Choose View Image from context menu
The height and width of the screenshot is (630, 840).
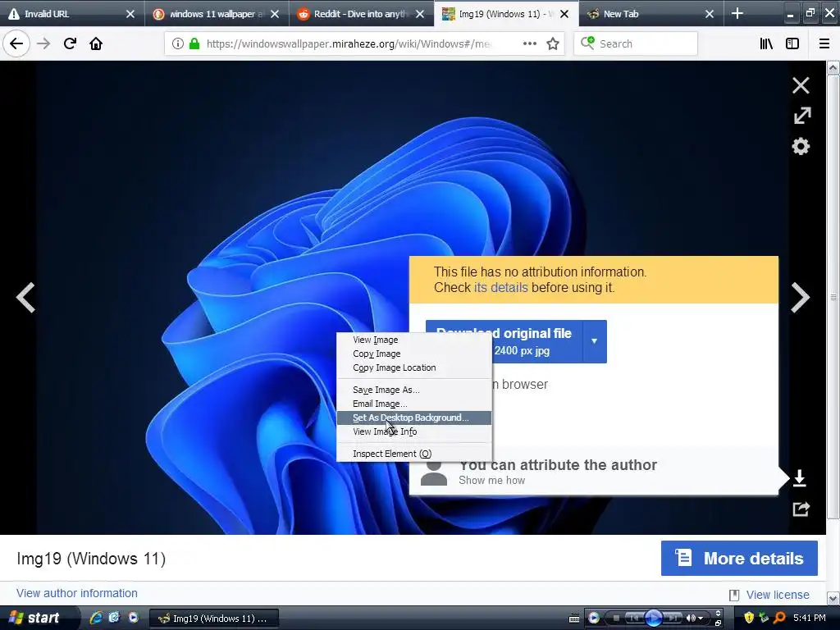tap(413, 340)
